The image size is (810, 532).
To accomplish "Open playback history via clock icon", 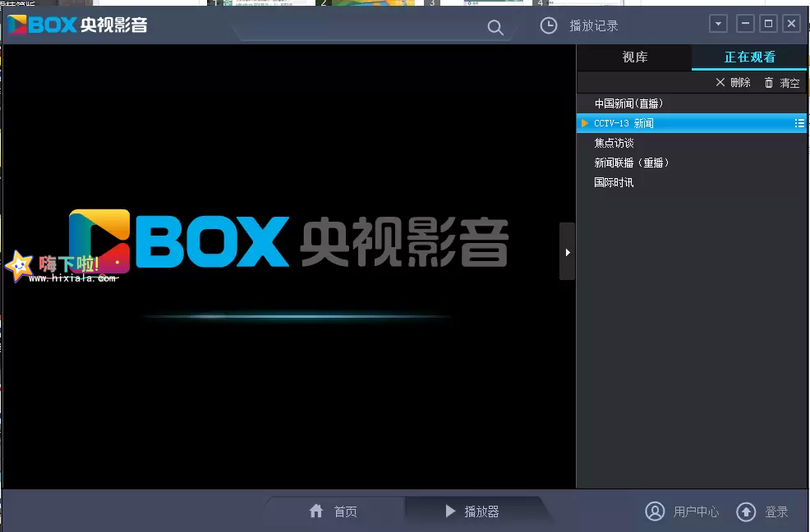I will point(548,25).
